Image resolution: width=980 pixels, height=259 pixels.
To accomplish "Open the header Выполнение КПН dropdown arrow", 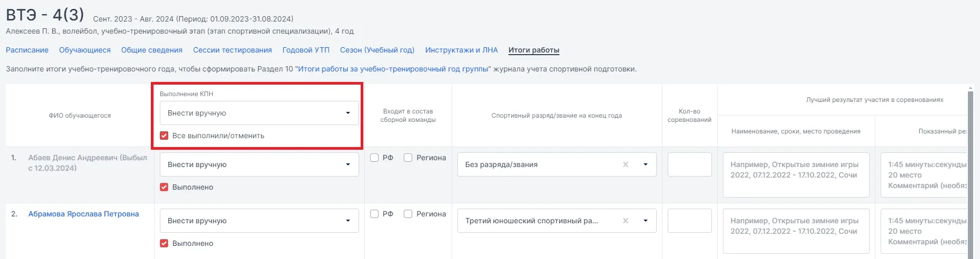I will click(348, 113).
